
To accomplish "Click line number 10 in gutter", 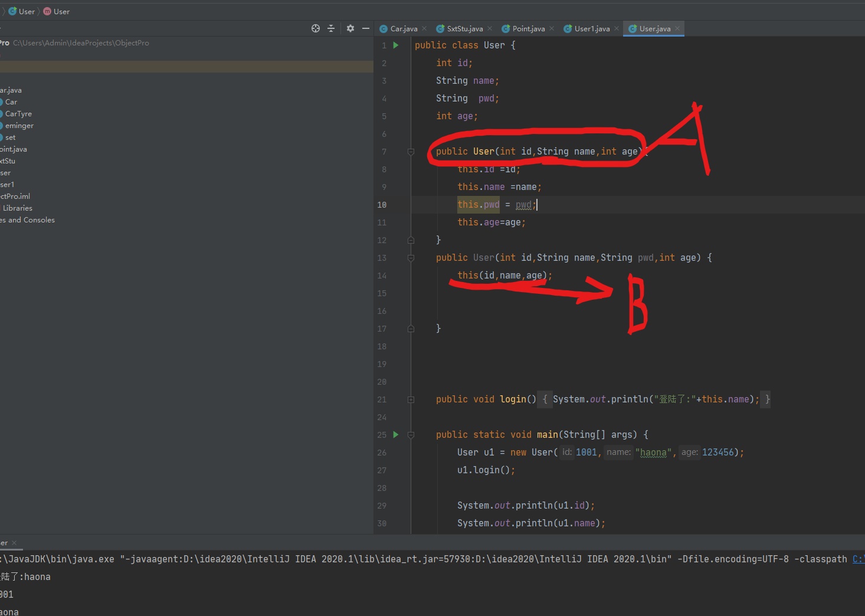I will (x=382, y=205).
